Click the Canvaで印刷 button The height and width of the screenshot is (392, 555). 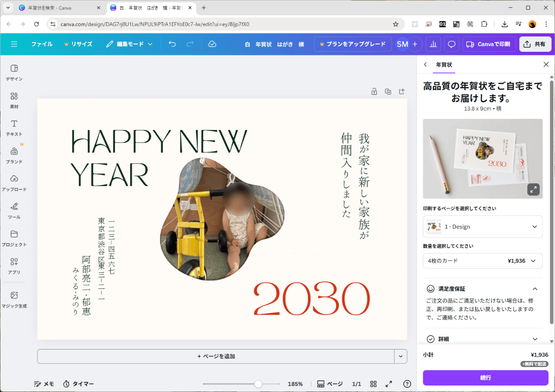pos(489,44)
